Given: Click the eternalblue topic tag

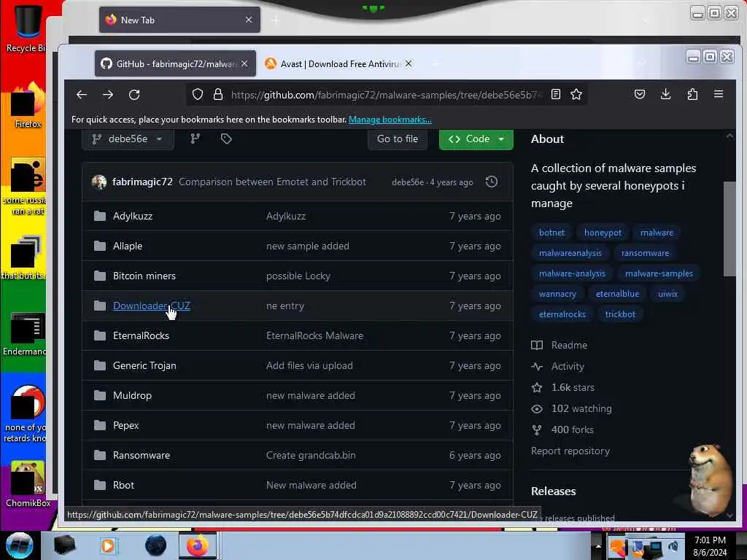Looking at the screenshot, I should (617, 294).
